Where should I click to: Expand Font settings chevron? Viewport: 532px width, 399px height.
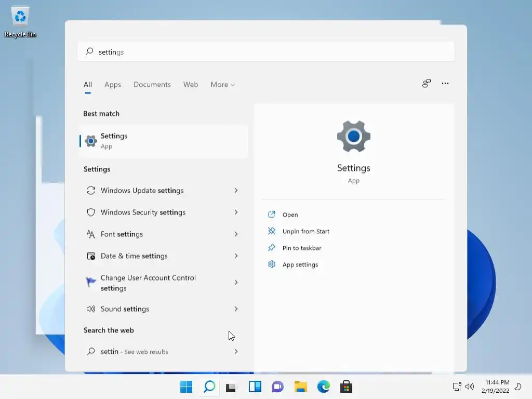click(236, 234)
